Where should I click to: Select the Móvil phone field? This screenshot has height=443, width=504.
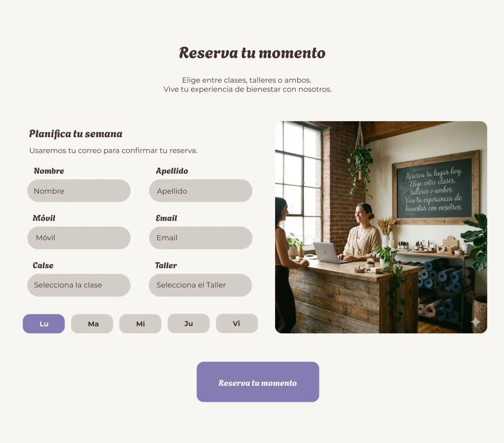(79, 238)
